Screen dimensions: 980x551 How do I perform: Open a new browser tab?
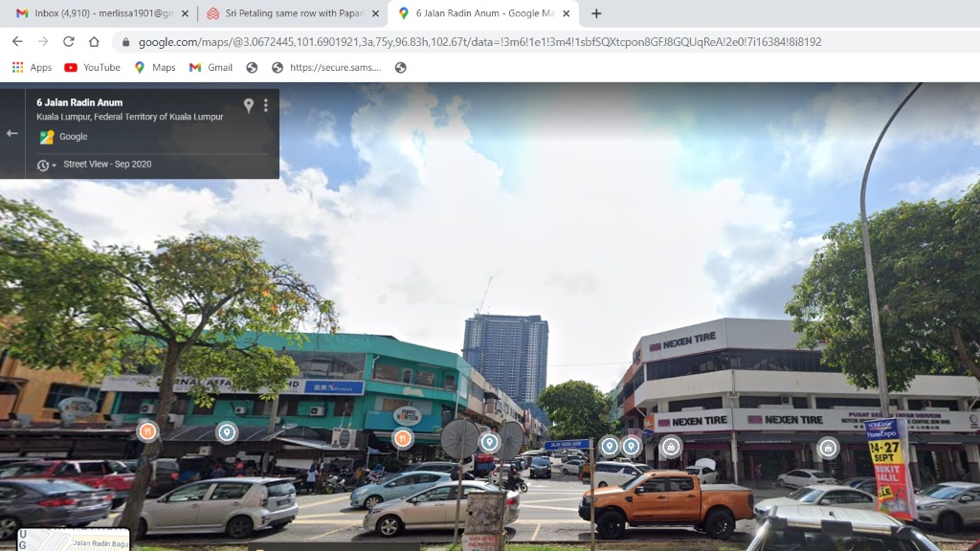597,13
